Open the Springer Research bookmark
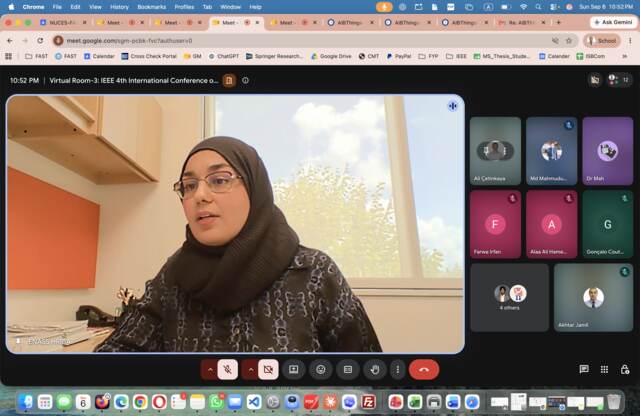The image size is (640, 416). tap(274, 56)
